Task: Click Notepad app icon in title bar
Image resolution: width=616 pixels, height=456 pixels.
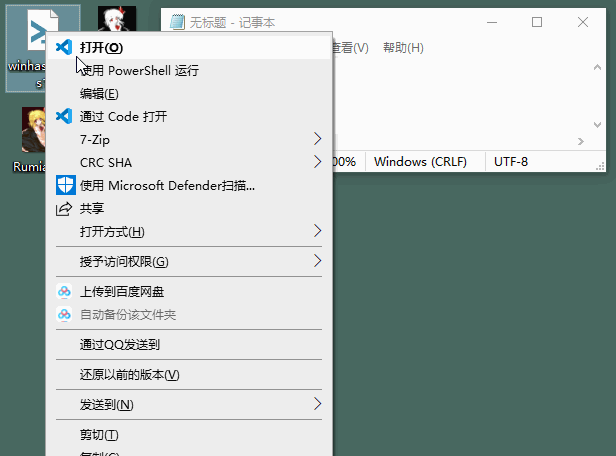Action: click(x=177, y=22)
